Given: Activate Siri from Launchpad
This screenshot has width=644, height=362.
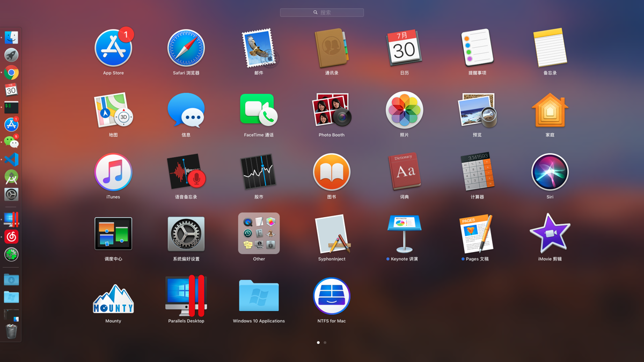Looking at the screenshot, I should [x=550, y=172].
